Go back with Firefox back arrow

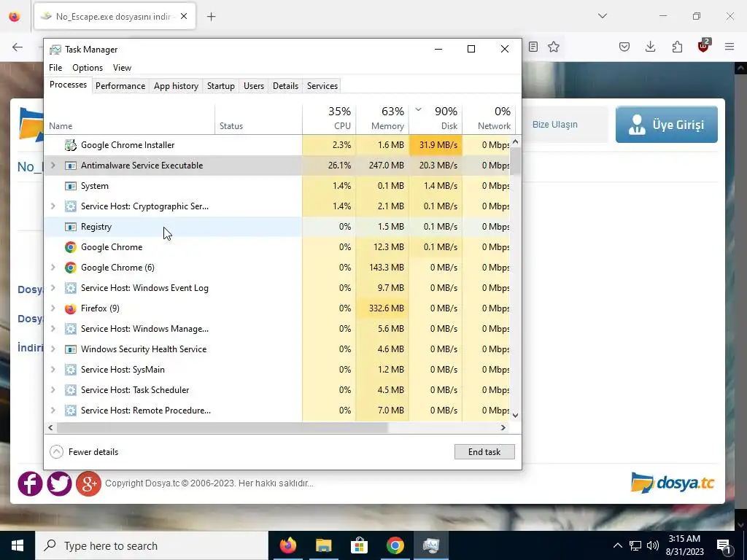(18, 47)
